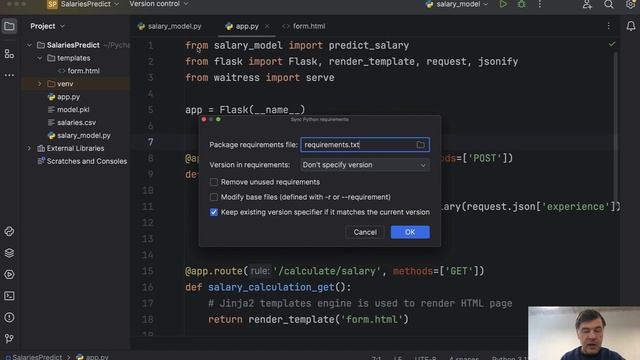
Task: Open more run actions menu
Action: (540, 4)
